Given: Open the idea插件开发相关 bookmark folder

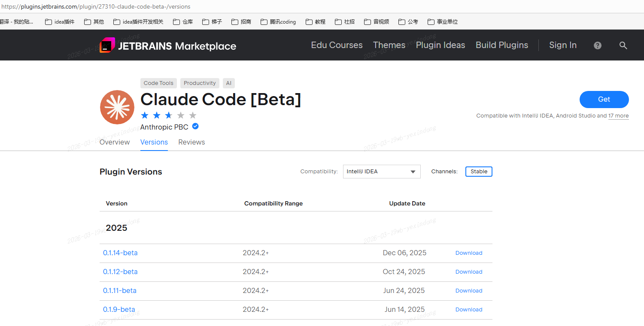Looking at the screenshot, I should [x=138, y=21].
